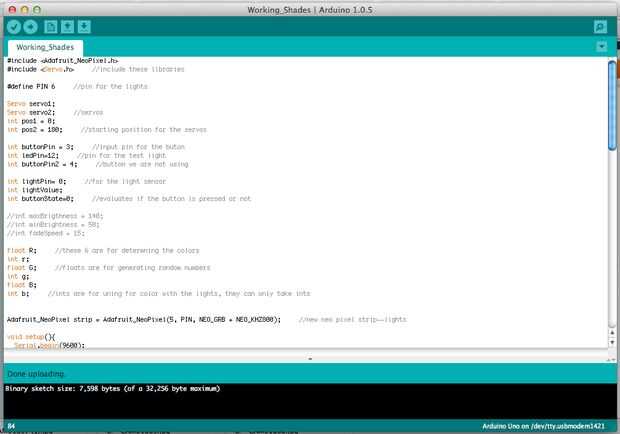Image resolution: width=620 pixels, height=434 pixels.
Task: Click the Upload arrow button
Action: click(x=30, y=27)
